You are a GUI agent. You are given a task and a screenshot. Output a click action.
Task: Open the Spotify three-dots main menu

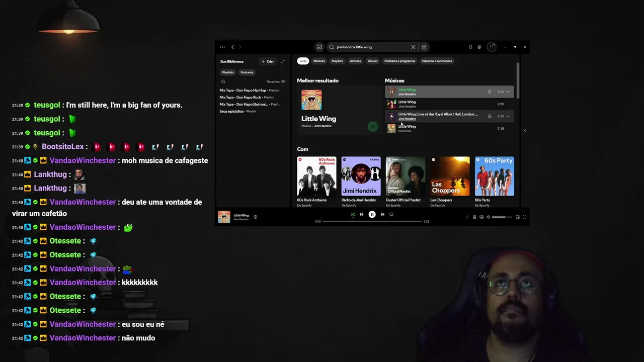pyautogui.click(x=222, y=47)
